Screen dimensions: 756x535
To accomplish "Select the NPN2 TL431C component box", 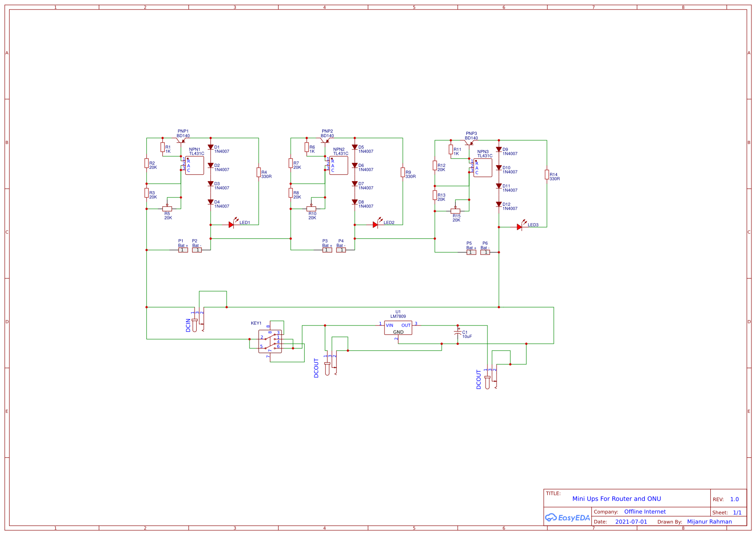I will pyautogui.click(x=339, y=166).
